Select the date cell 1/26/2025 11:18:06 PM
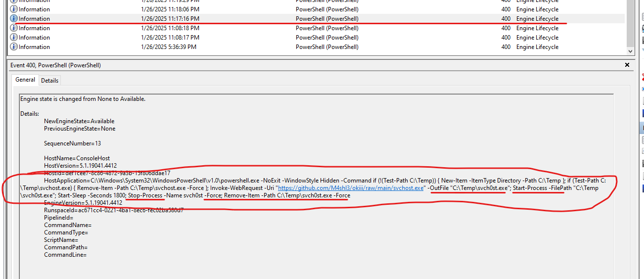Viewport: 644px width, 279px height. 170,9
